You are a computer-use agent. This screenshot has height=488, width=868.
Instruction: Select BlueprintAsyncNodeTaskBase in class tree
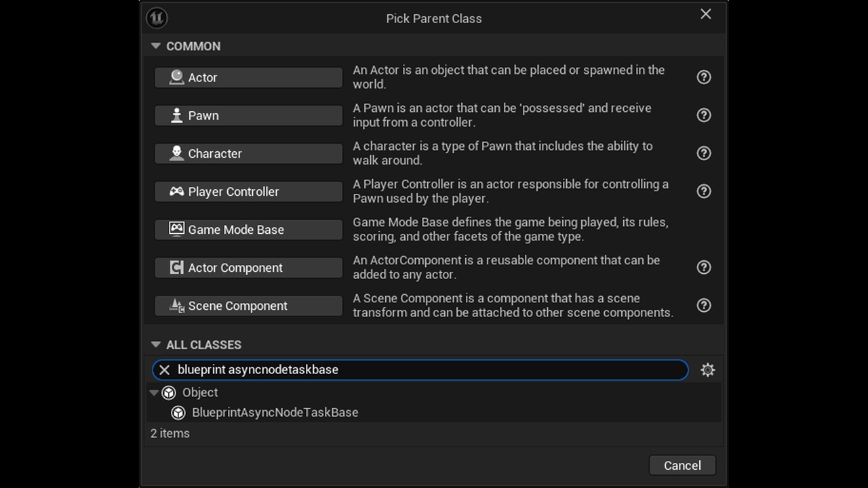tap(275, 412)
